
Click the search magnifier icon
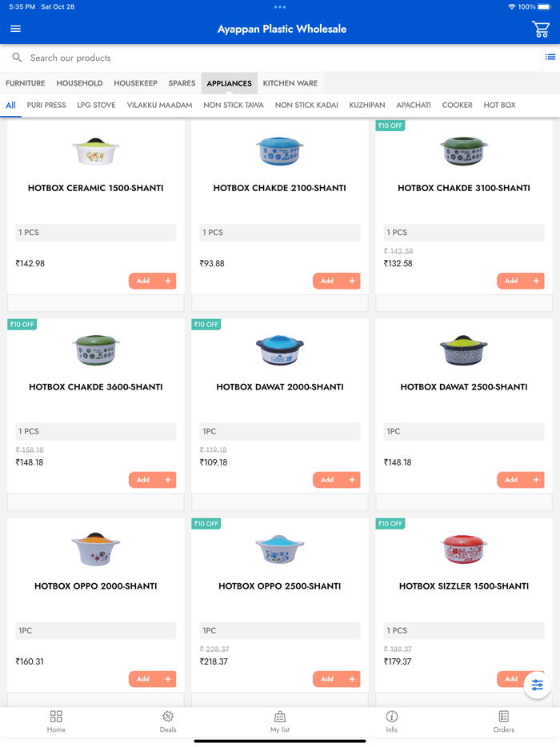tap(16, 57)
